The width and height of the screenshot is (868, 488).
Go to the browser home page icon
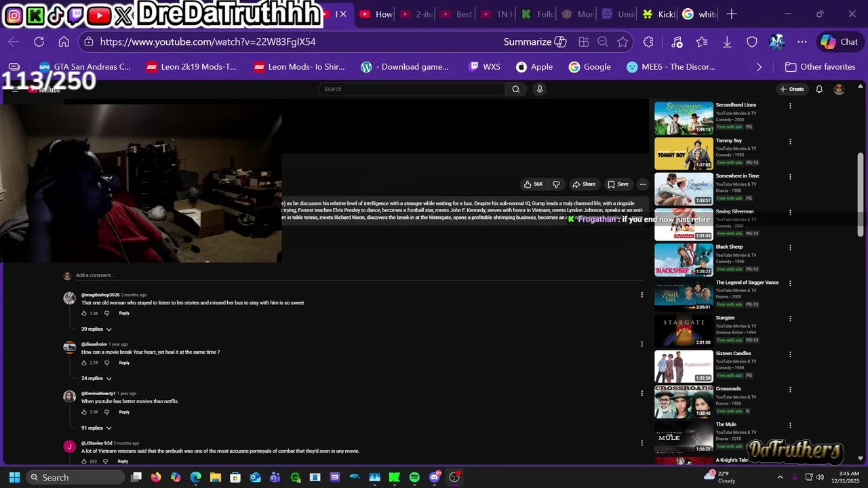[x=64, y=42]
